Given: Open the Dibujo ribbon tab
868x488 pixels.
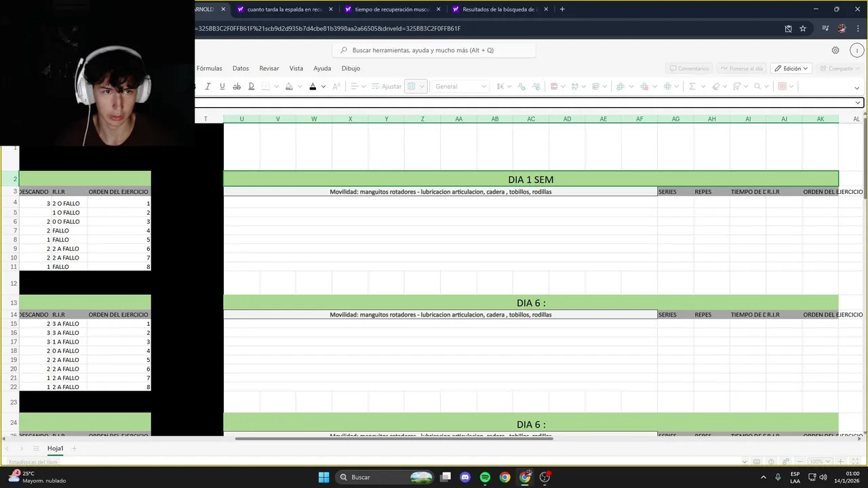Looking at the screenshot, I should pos(351,68).
